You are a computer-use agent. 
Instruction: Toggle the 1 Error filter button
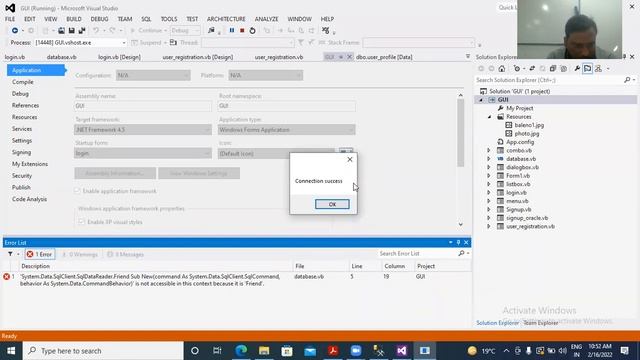point(40,254)
